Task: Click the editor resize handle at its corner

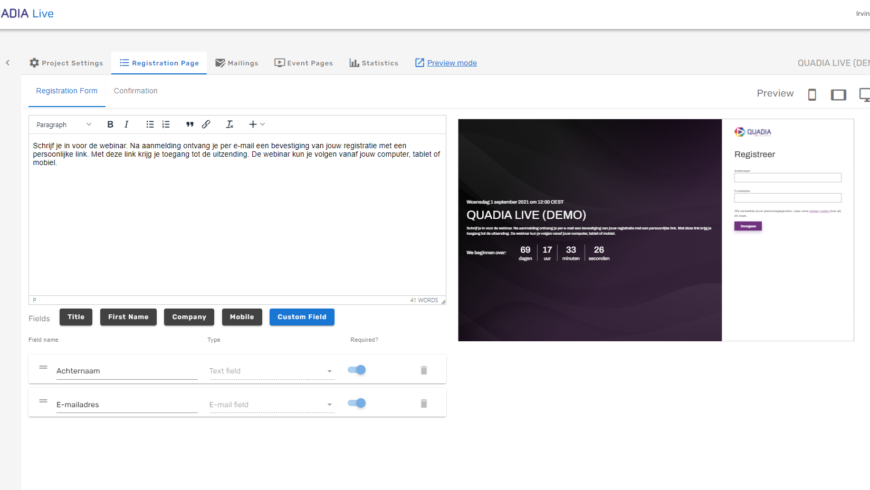Action: pyautogui.click(x=443, y=301)
